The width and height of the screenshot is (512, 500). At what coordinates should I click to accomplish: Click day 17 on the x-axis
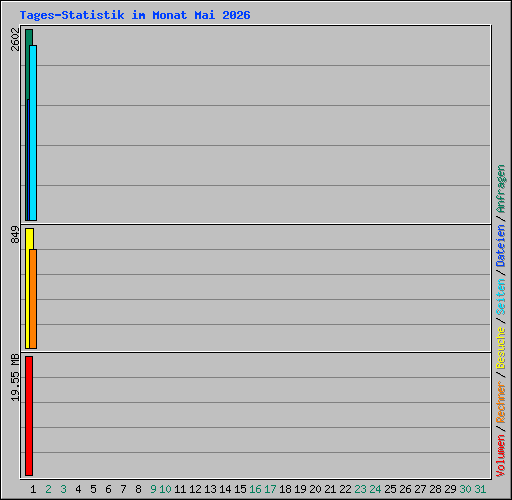(x=270, y=489)
